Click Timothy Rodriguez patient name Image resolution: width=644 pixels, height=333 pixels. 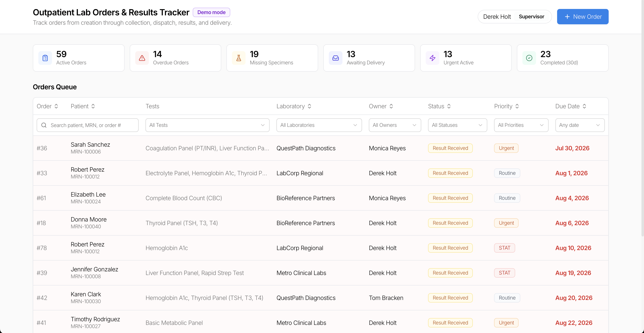tap(95, 319)
